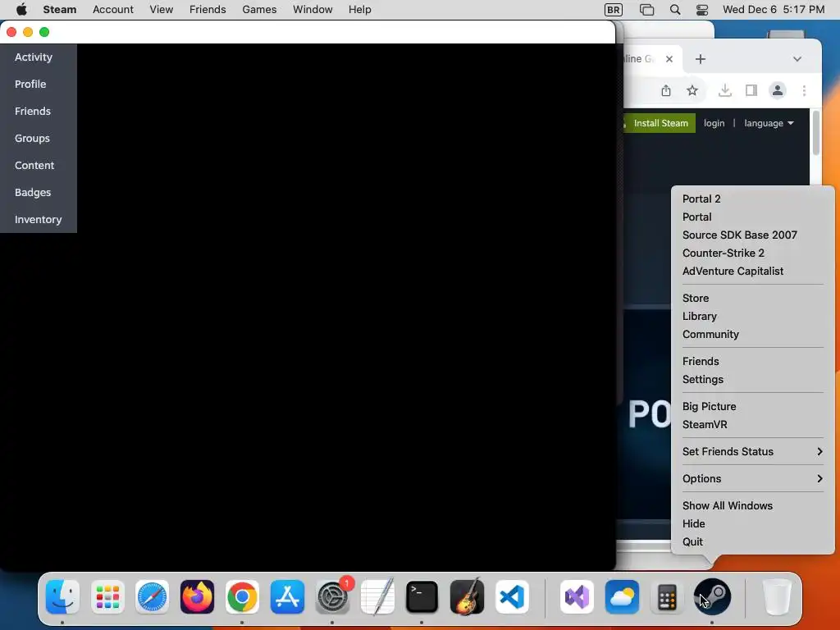Expand the browser tab search chevron
This screenshot has height=630, width=840.
[797, 59]
